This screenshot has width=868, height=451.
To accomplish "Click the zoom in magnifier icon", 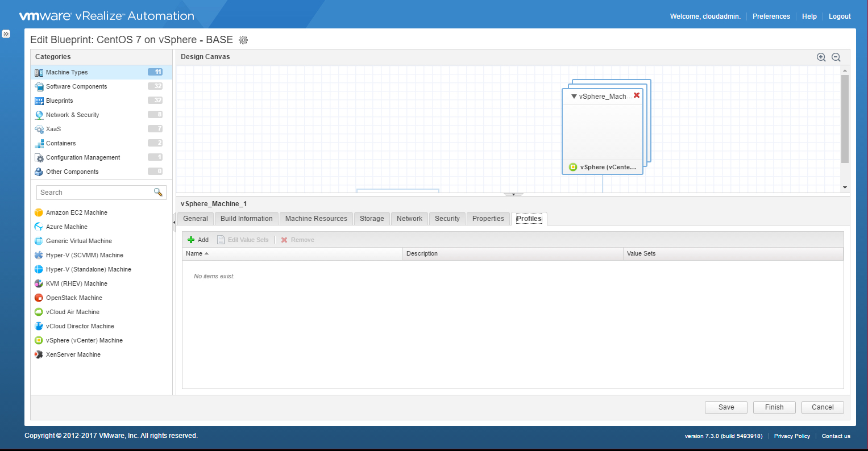I will [x=821, y=57].
